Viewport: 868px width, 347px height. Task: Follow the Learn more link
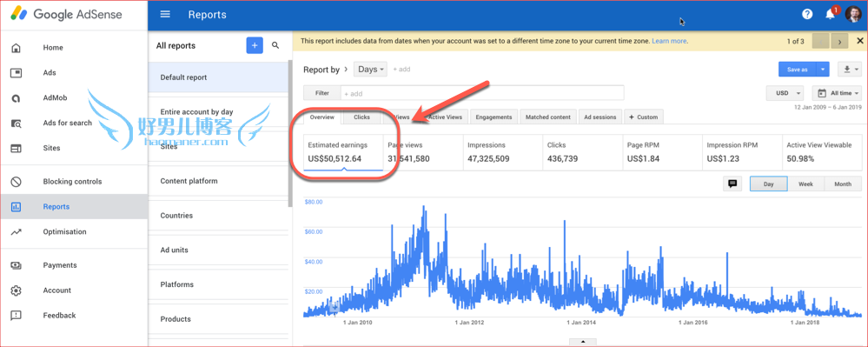tap(669, 41)
